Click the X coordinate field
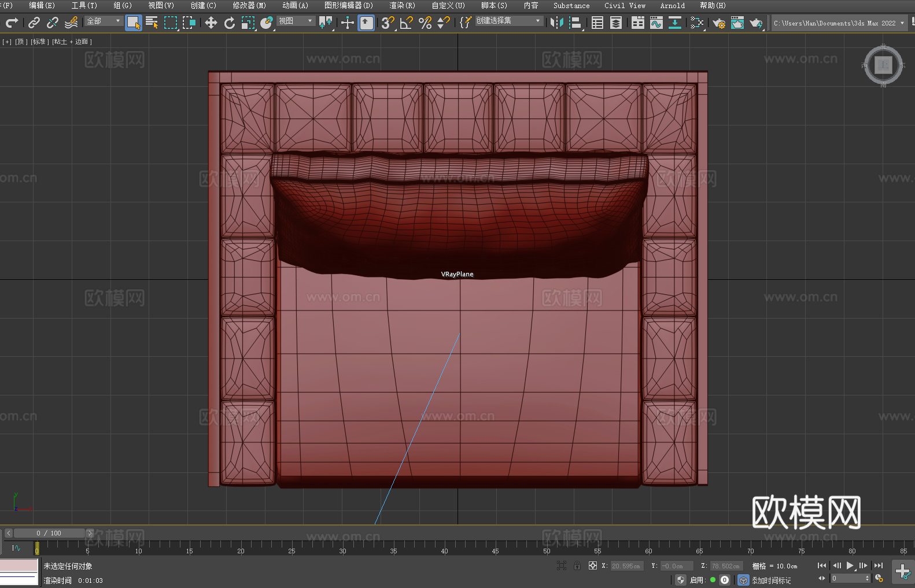Image resolution: width=915 pixels, height=588 pixels. [x=626, y=566]
